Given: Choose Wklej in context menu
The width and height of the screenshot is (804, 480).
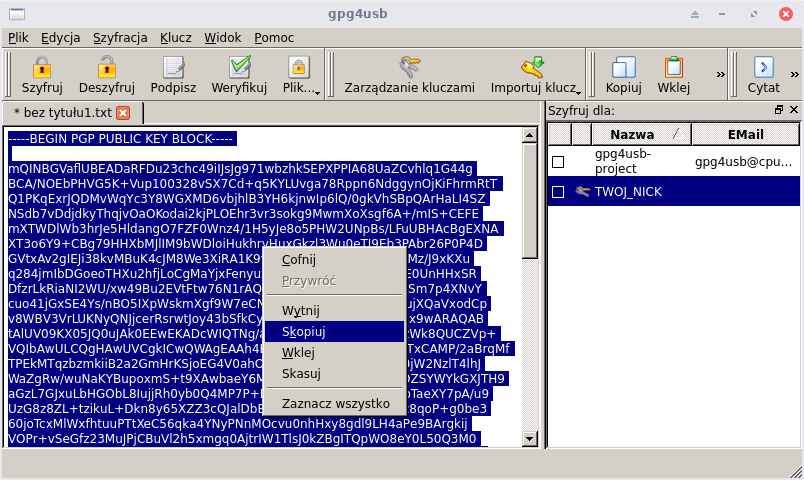Looking at the screenshot, I should tap(334, 353).
